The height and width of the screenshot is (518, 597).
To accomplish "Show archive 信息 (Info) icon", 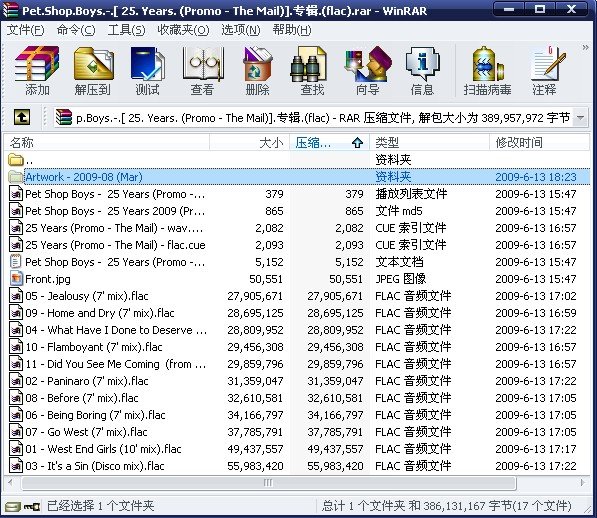I will click(x=422, y=71).
